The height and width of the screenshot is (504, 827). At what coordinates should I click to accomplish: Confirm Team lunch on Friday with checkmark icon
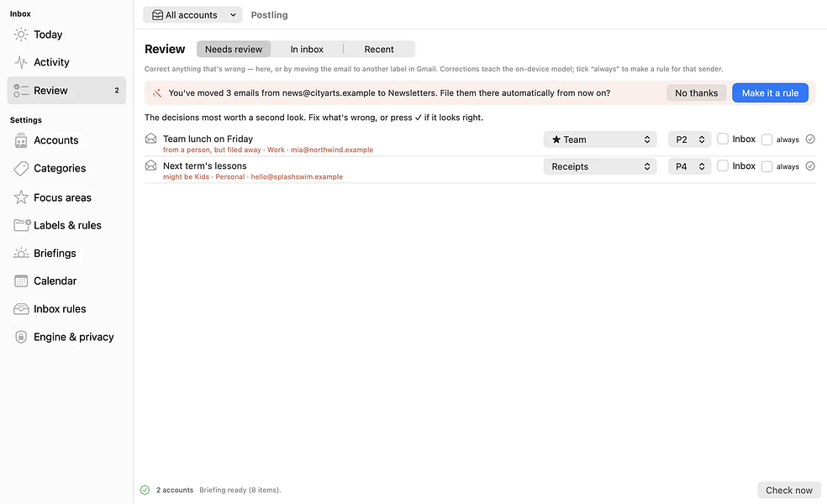click(x=810, y=139)
